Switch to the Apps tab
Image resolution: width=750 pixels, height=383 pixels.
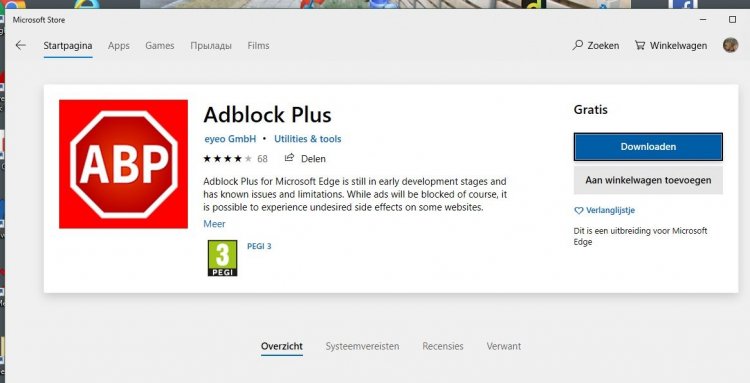coord(119,46)
